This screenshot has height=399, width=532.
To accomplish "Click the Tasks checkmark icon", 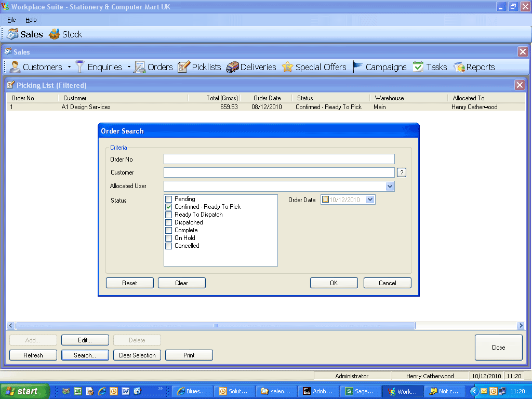I will click(418, 67).
